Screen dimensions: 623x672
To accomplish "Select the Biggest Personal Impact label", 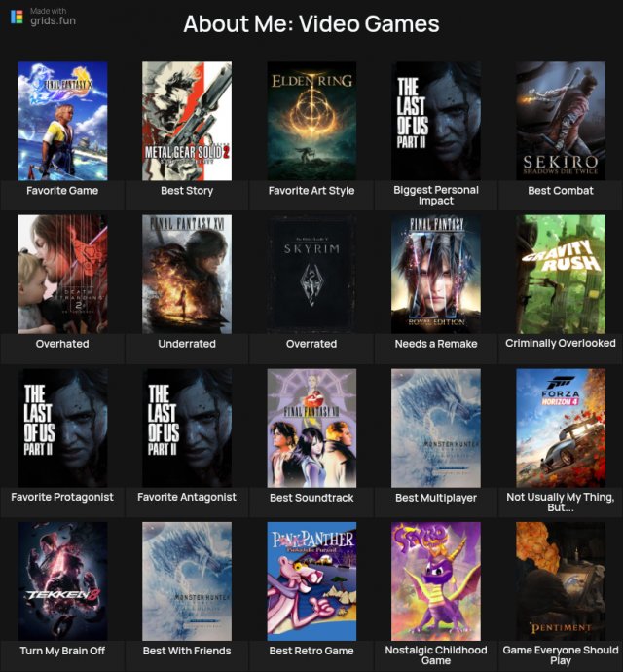I will pos(436,196).
